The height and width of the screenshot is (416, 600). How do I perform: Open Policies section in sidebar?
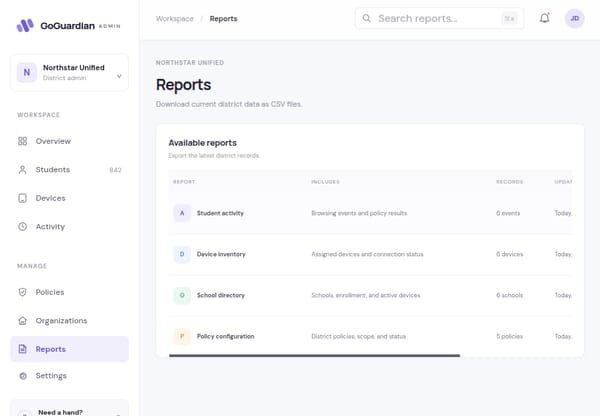point(70,292)
